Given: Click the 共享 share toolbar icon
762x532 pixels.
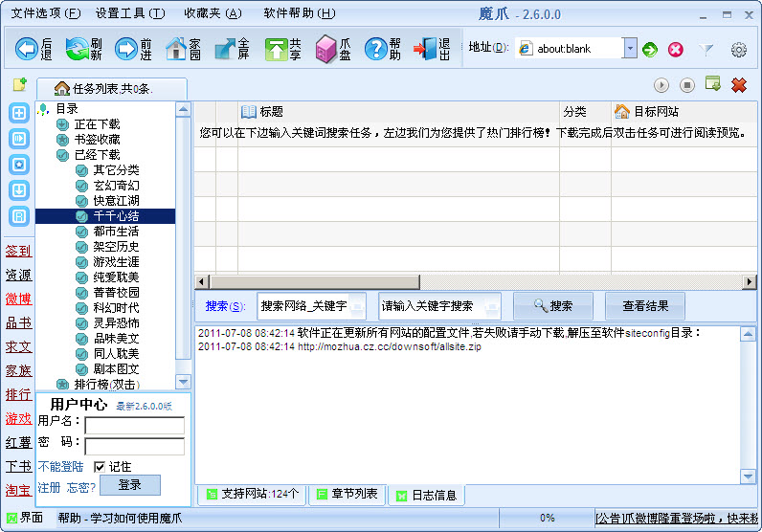Looking at the screenshot, I should [282, 49].
